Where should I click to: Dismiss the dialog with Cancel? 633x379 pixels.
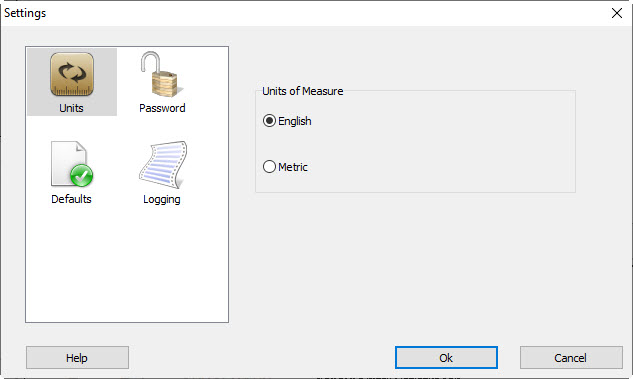click(x=571, y=358)
